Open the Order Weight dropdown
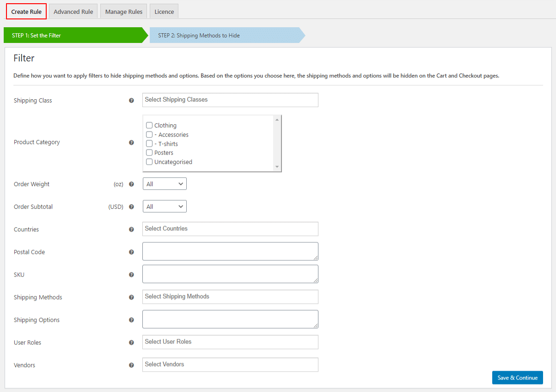This screenshot has width=556, height=392. click(x=165, y=184)
